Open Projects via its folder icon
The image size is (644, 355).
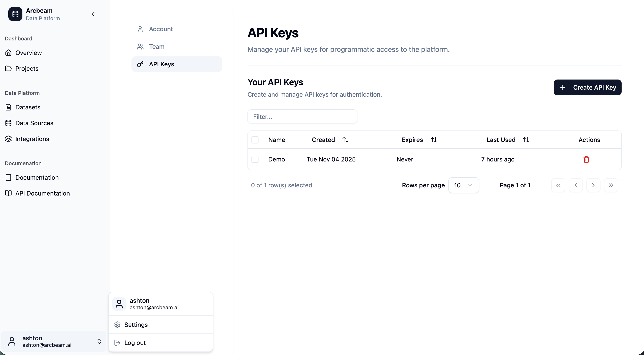pyautogui.click(x=8, y=69)
